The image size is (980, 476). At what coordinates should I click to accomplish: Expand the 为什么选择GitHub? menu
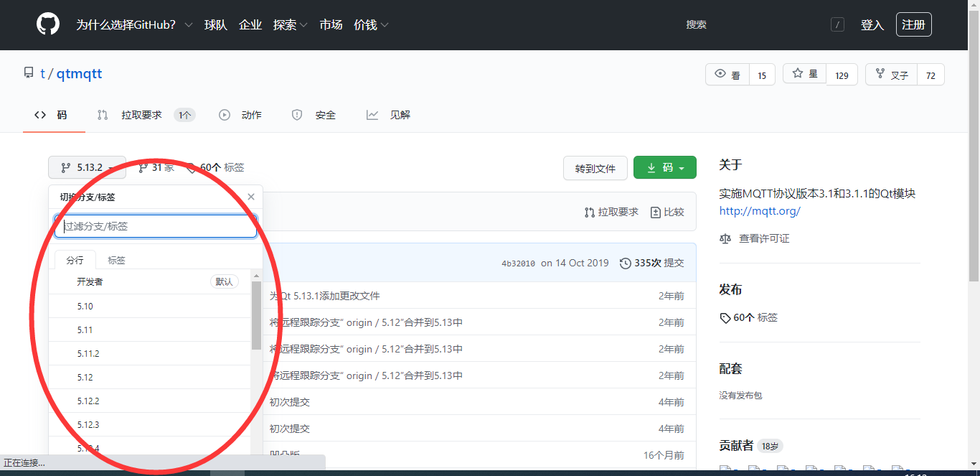coord(135,24)
